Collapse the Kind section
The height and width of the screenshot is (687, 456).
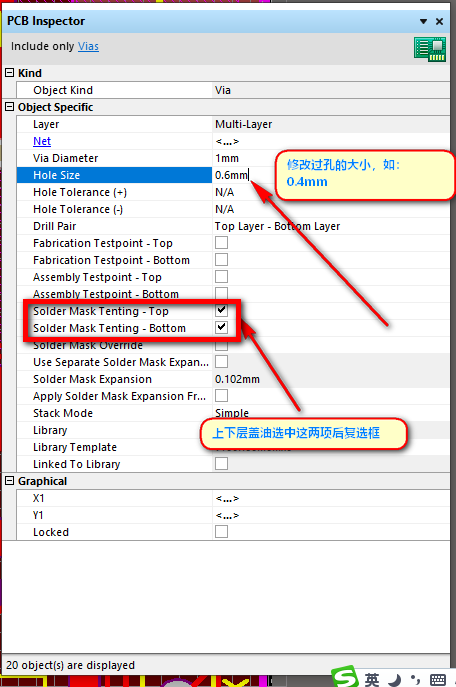(x=9, y=73)
